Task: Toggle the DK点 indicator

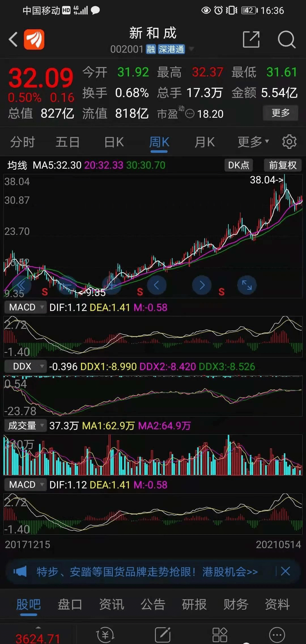Action: click(239, 165)
